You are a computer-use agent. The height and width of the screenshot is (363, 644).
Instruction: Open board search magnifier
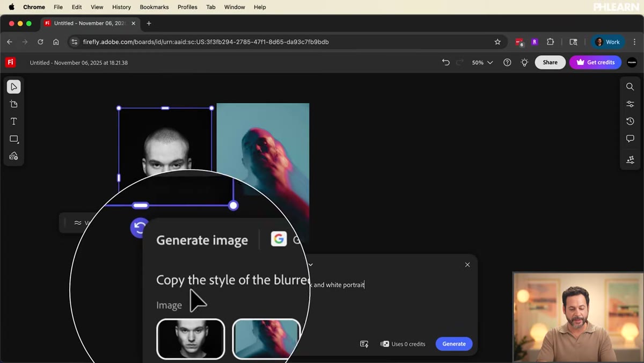630,87
